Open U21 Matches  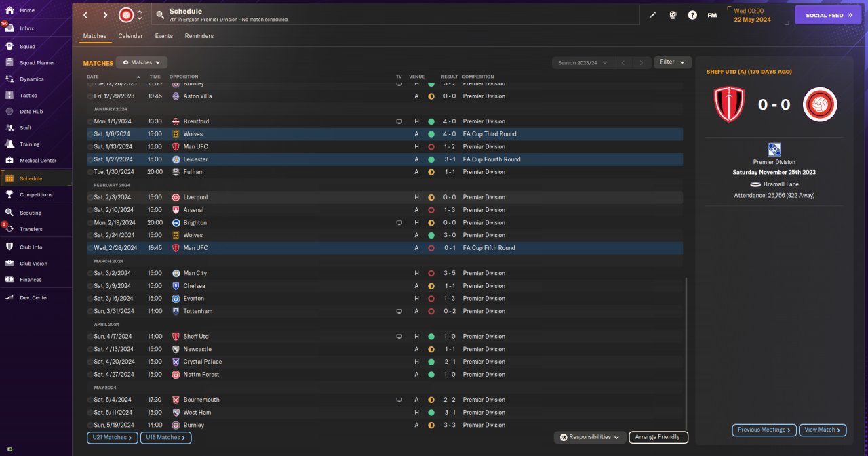[x=113, y=438]
